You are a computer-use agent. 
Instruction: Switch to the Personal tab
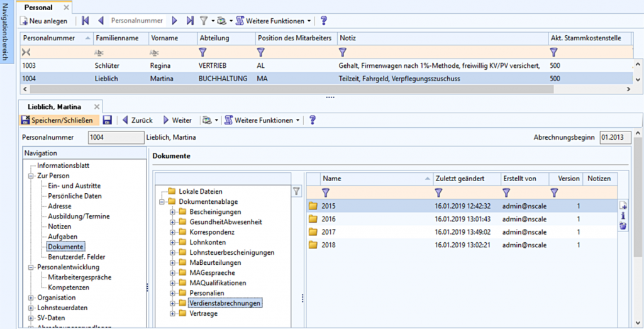coord(38,7)
